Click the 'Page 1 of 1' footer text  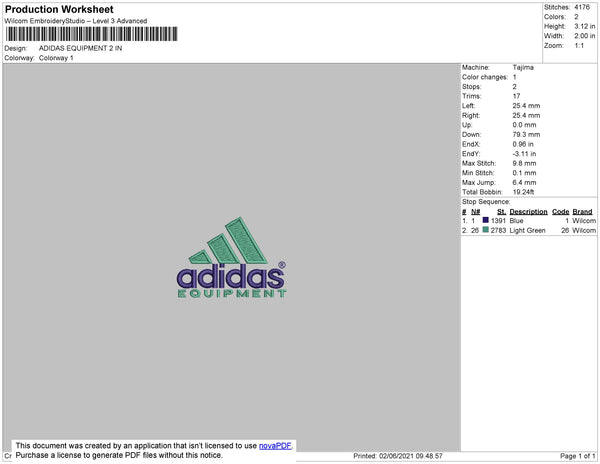point(577,456)
